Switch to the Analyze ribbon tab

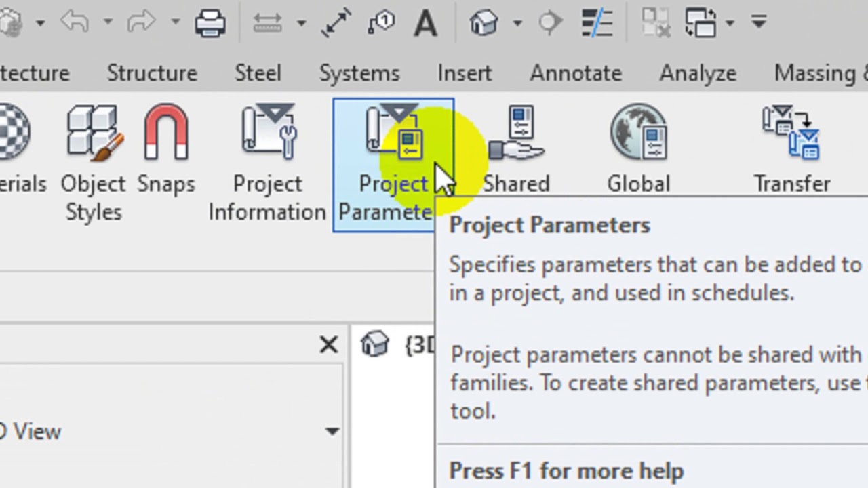click(698, 73)
